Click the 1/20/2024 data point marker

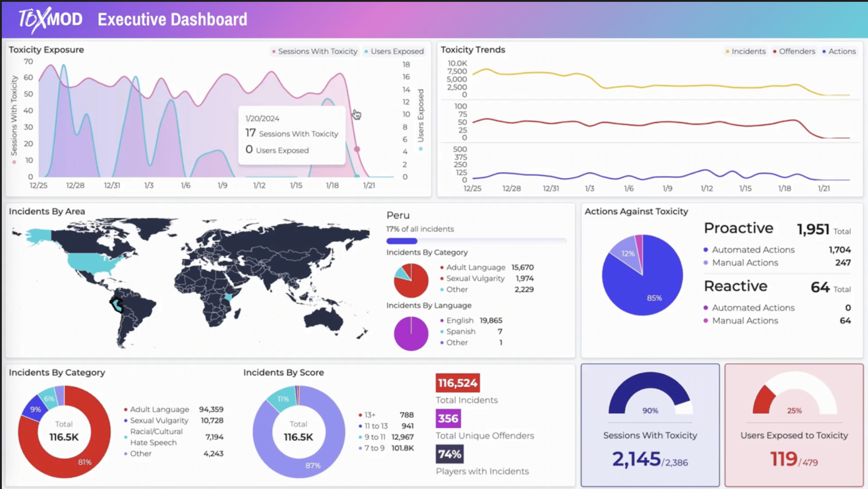(357, 149)
